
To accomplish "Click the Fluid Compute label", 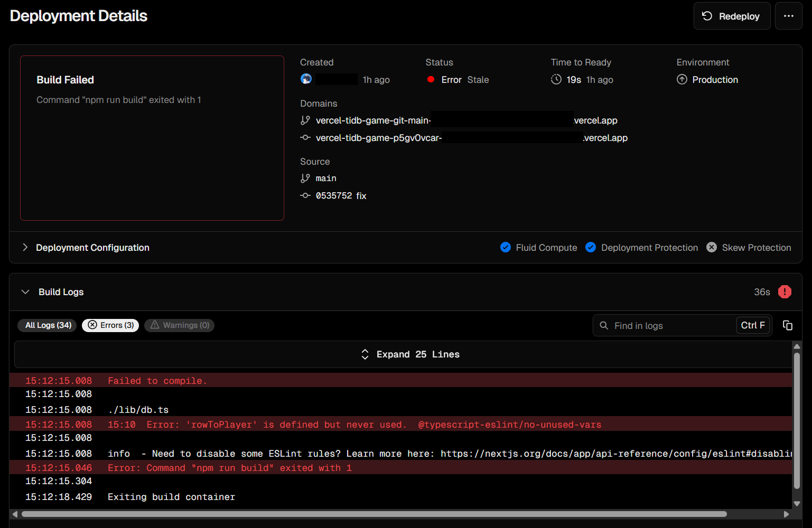I will [546, 248].
